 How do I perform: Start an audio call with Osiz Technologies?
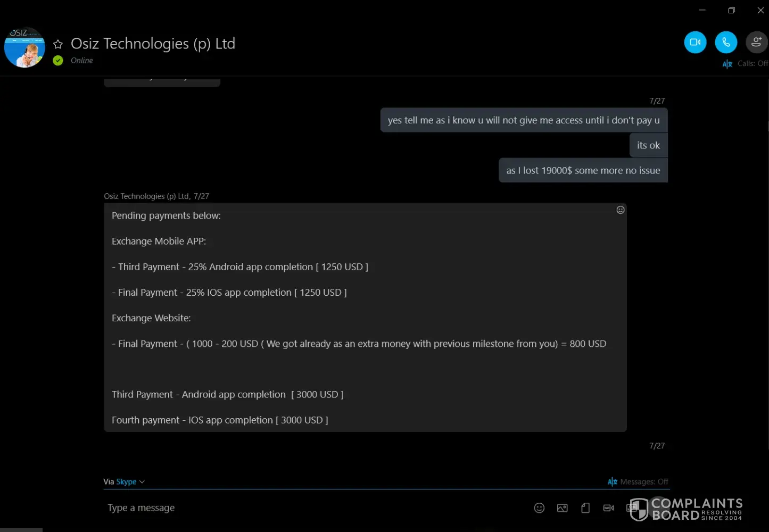coord(726,43)
